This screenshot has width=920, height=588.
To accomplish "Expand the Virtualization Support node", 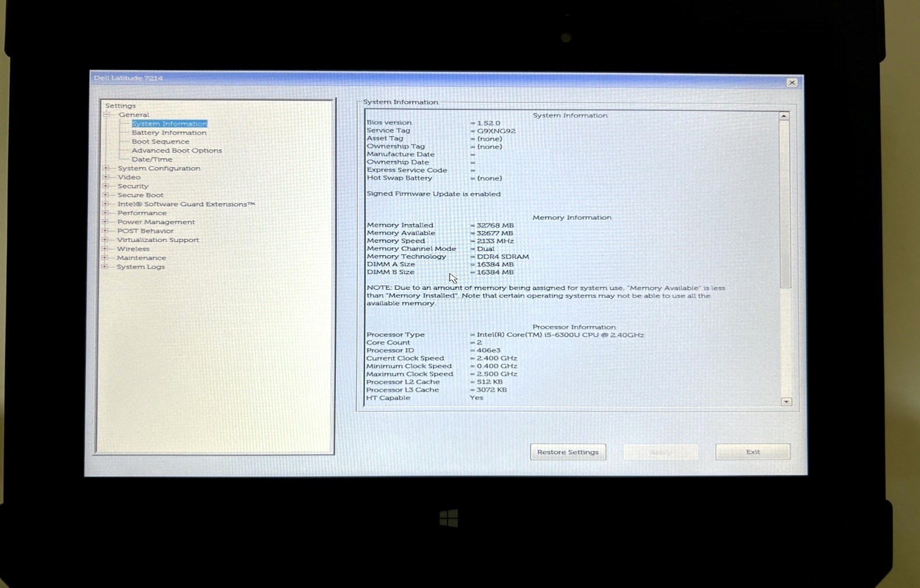I will coord(105,240).
